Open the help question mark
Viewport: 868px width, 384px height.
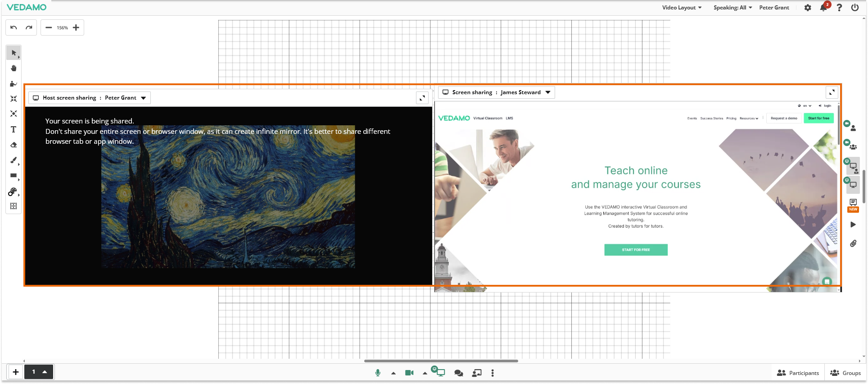(839, 8)
